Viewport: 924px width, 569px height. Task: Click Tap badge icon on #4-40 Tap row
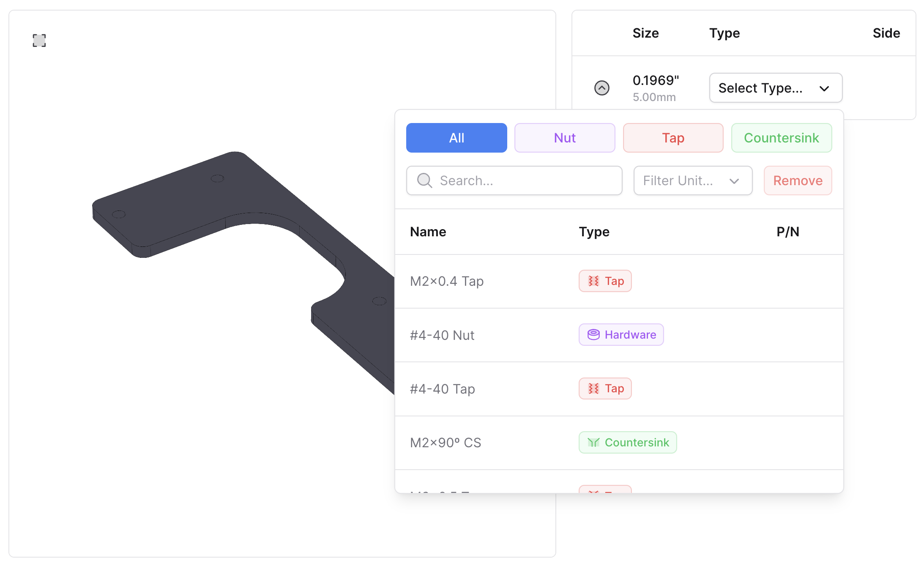click(593, 388)
